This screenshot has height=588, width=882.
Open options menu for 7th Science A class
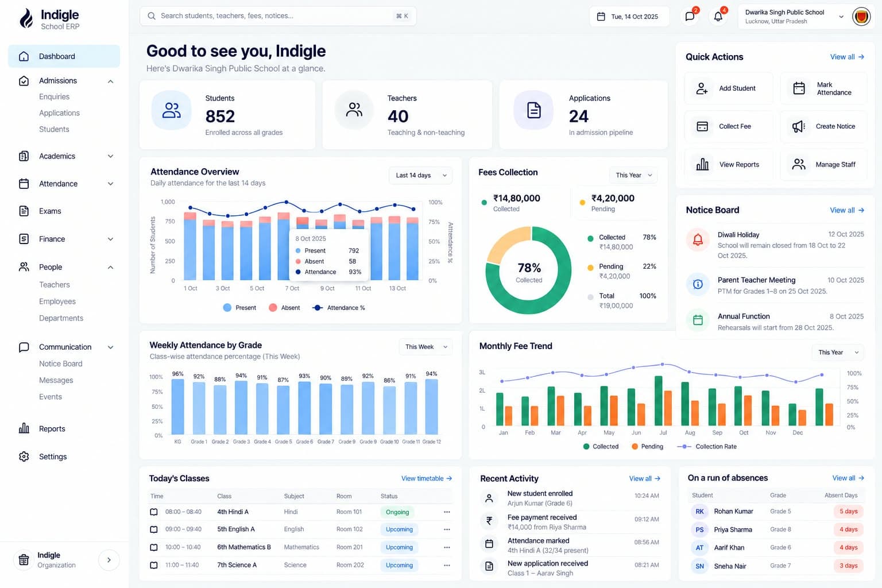tap(447, 566)
